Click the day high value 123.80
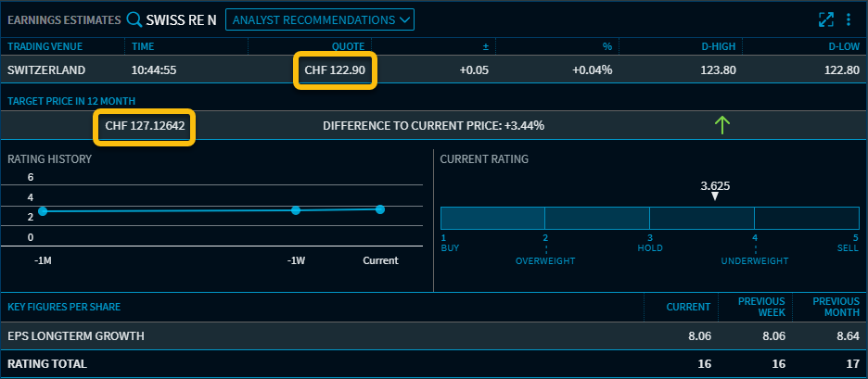 [718, 70]
